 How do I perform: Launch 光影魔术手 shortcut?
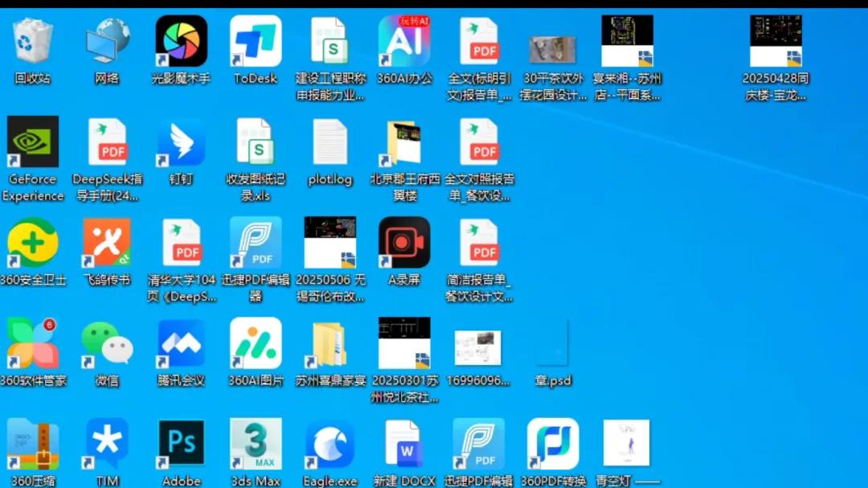coord(182,42)
